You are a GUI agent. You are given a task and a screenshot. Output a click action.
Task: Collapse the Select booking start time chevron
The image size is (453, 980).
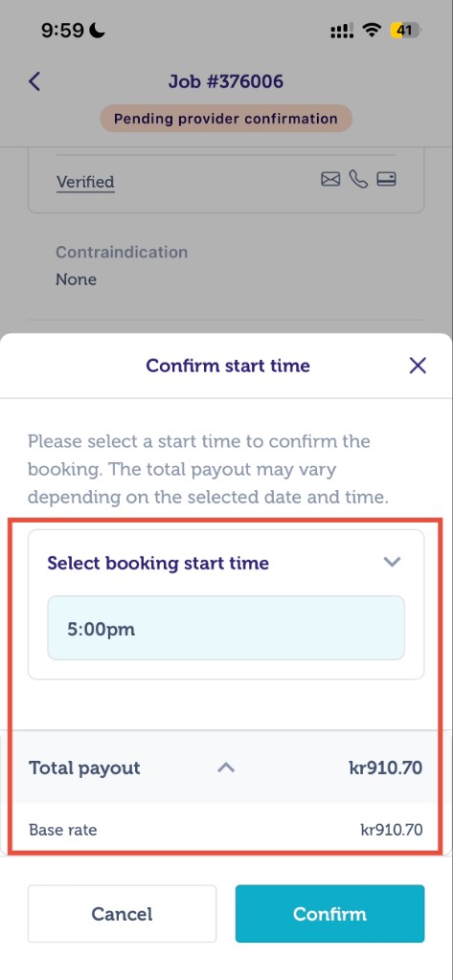392,562
